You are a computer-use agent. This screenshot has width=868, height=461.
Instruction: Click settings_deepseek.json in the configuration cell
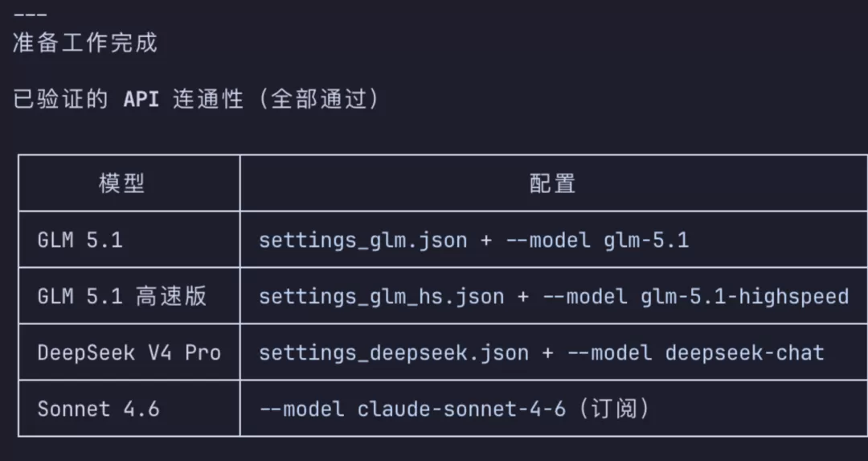tap(394, 353)
